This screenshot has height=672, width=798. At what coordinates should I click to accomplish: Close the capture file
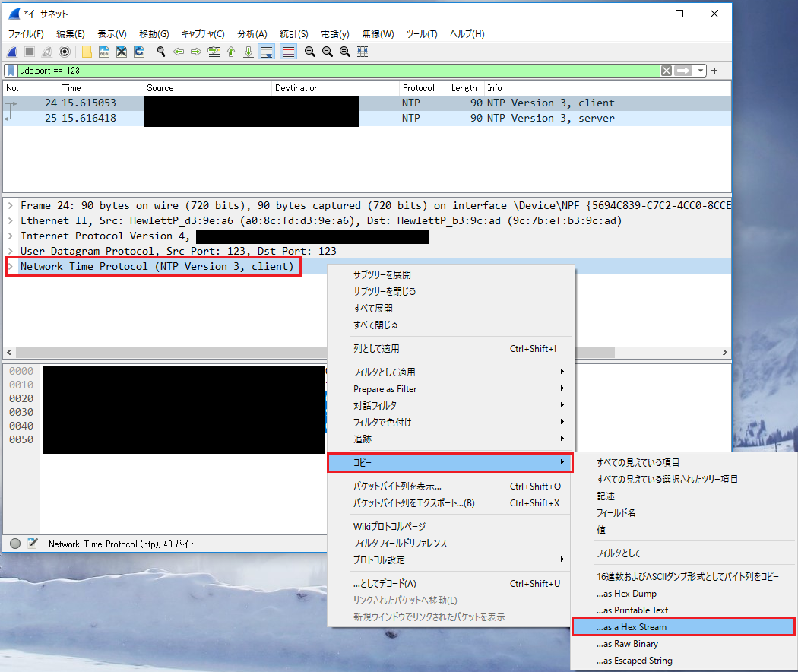[x=121, y=52]
